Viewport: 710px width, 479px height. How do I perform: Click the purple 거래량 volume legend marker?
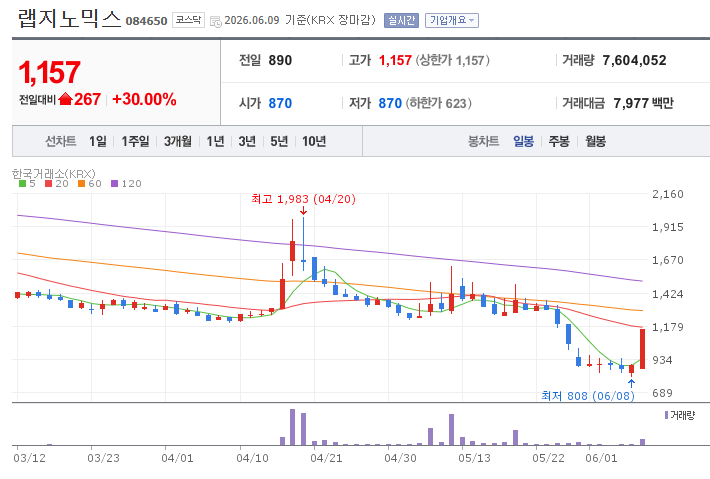pos(667,415)
